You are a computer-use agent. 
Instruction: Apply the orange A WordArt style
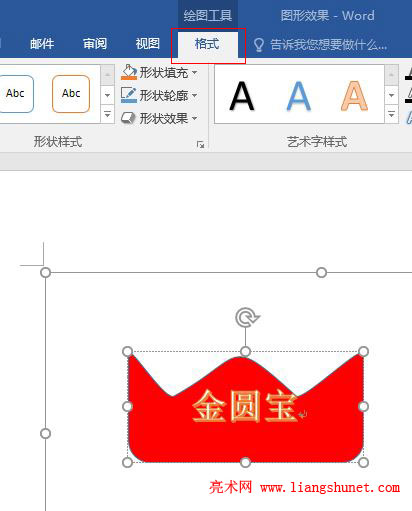point(355,96)
